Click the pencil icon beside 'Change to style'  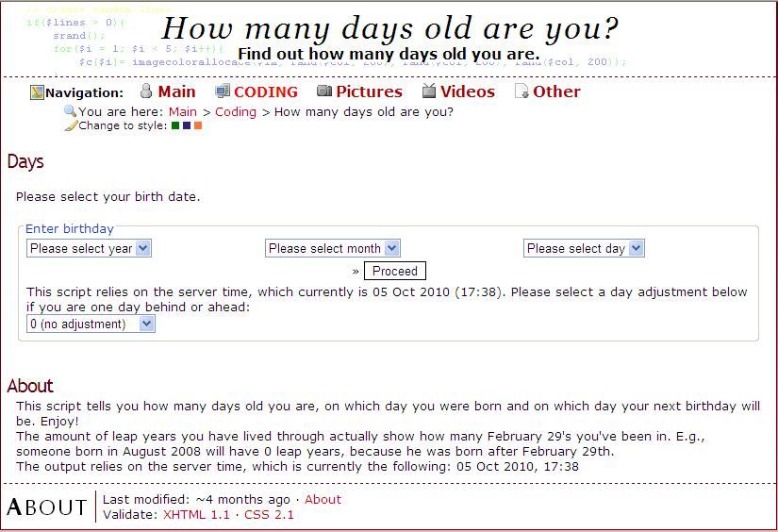(x=71, y=125)
